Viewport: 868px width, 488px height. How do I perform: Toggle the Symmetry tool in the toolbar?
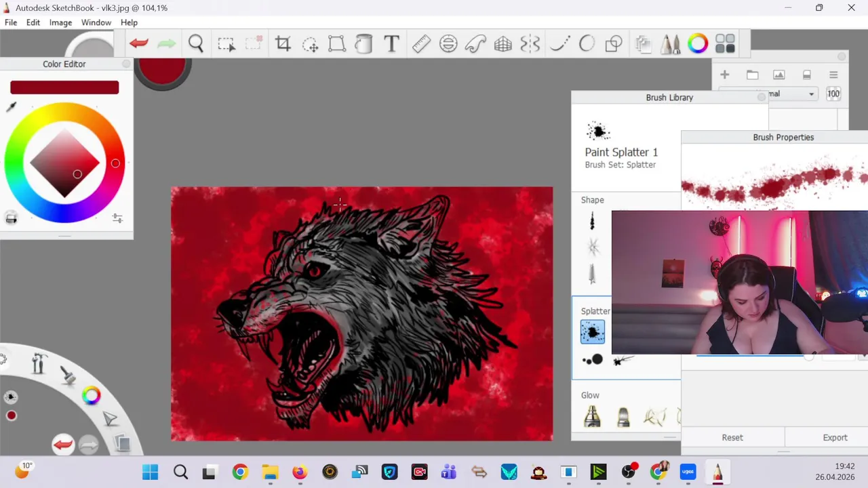[x=530, y=44]
